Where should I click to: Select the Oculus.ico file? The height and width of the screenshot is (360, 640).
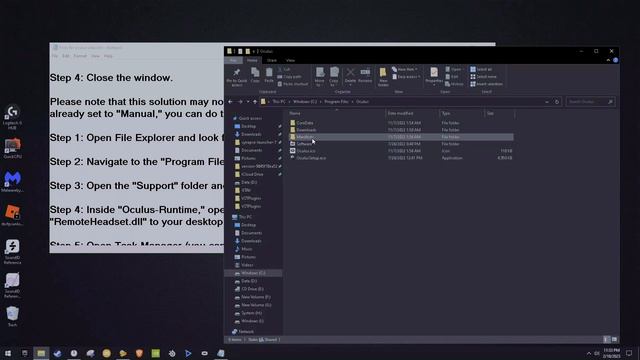click(305, 151)
